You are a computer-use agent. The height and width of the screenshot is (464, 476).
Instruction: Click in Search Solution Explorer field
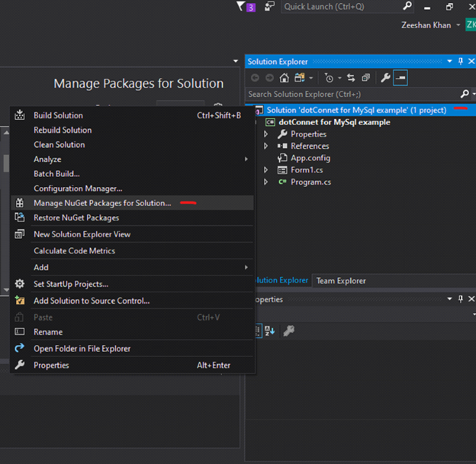click(352, 94)
